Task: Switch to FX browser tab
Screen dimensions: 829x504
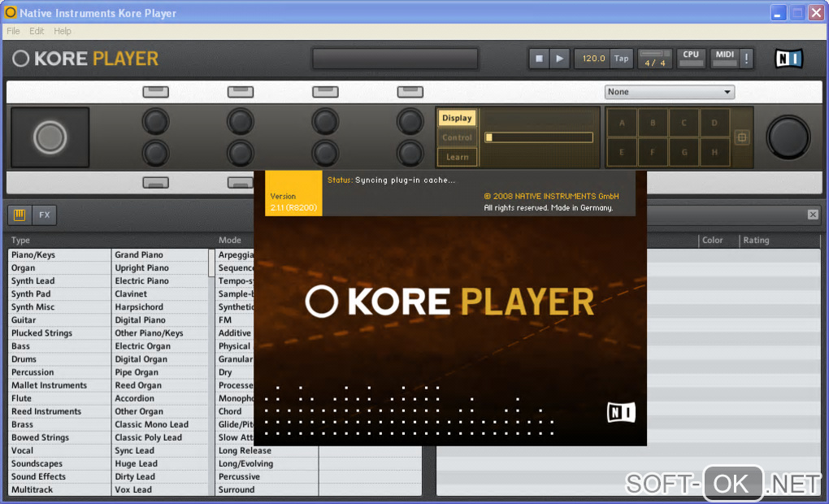Action: click(x=45, y=215)
